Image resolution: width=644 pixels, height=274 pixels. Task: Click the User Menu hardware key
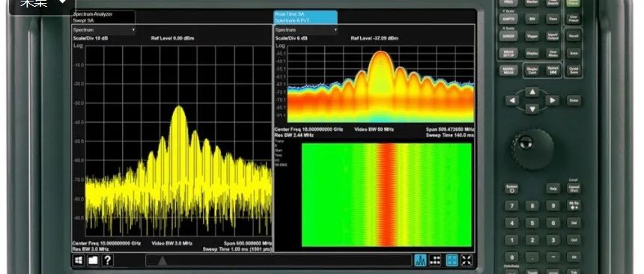[553, 53]
